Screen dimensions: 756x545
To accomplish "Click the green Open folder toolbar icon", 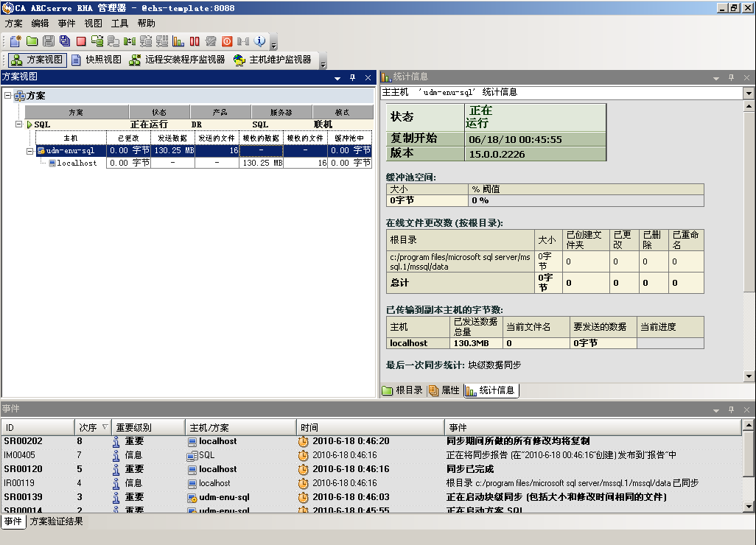I will click(32, 41).
